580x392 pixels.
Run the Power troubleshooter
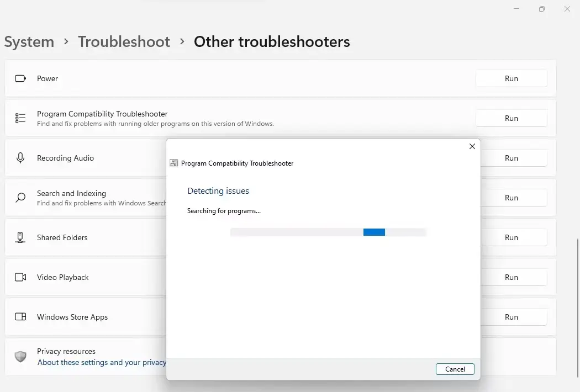point(511,78)
